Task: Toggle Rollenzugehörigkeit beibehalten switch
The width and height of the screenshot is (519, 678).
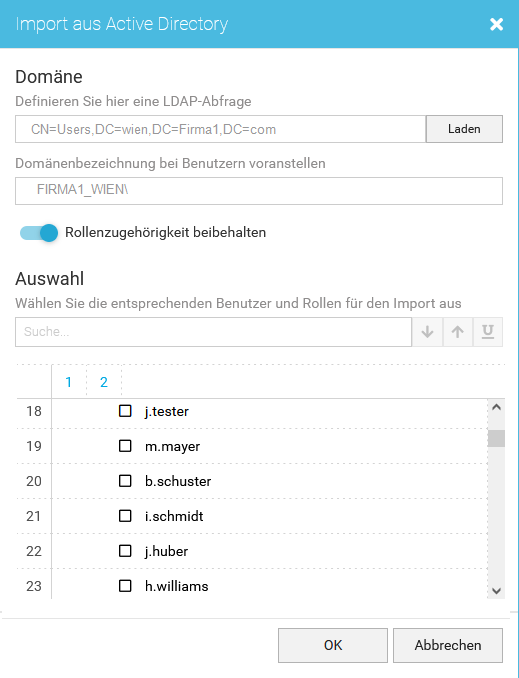Action: 39,233
